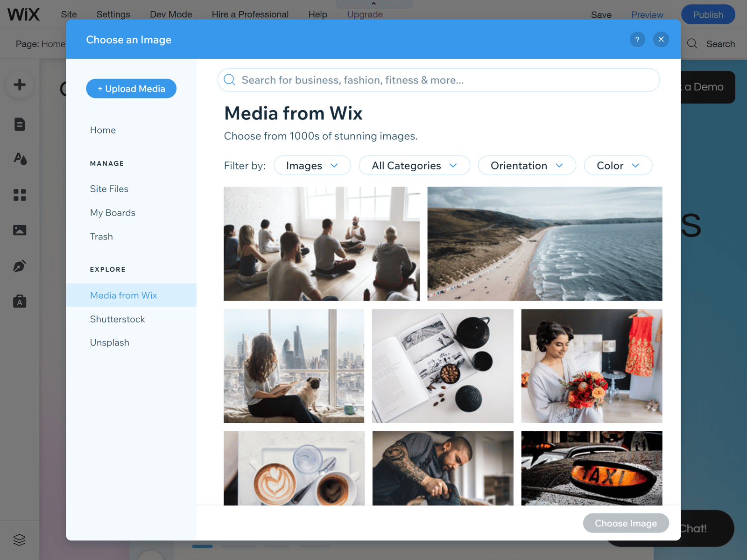
Task: Open the Dev Mode menu
Action: [171, 14]
